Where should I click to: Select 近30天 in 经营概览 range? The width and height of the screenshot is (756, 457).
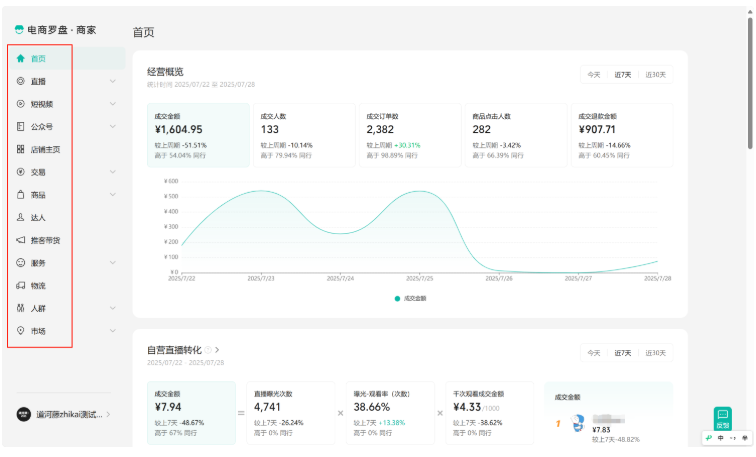pos(656,74)
